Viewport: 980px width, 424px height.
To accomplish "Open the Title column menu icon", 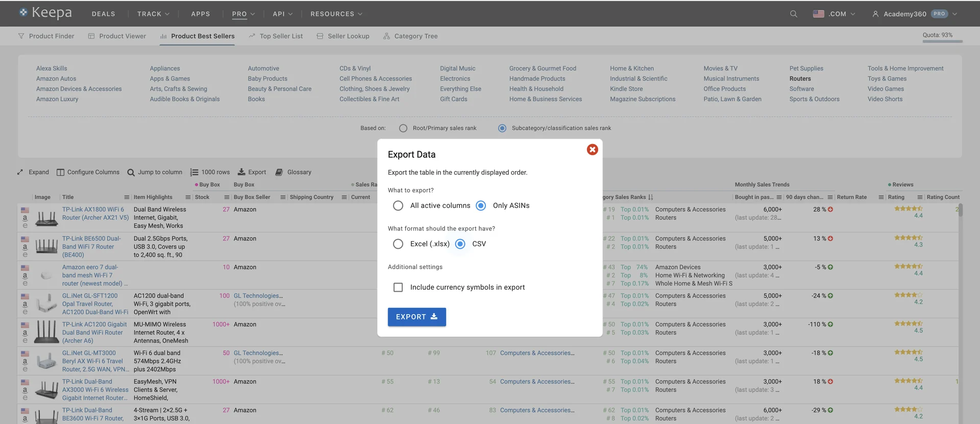I will click(127, 197).
